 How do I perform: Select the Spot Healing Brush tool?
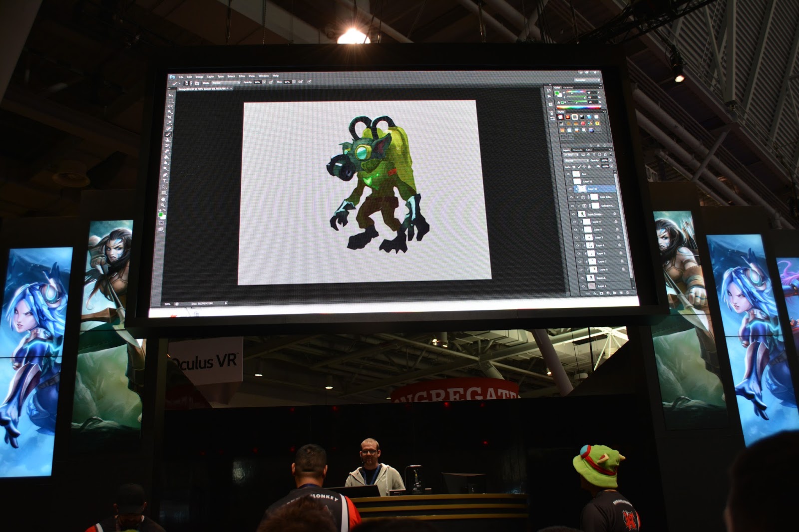[168, 130]
